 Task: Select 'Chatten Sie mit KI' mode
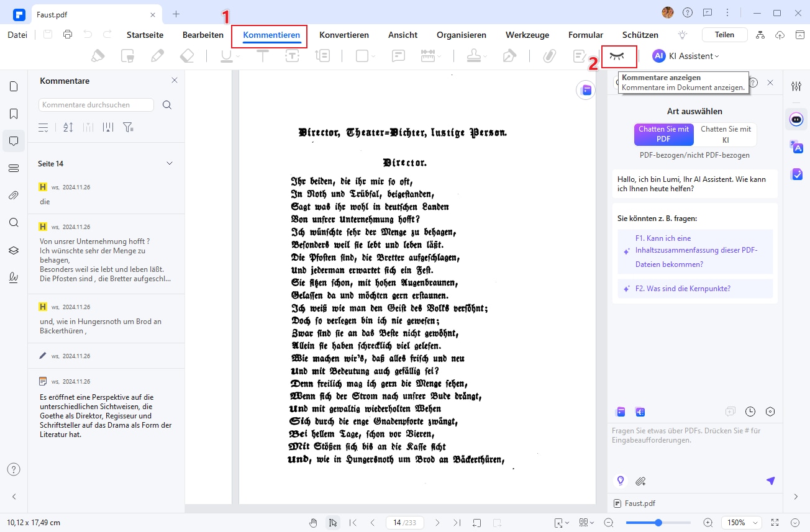(x=726, y=135)
